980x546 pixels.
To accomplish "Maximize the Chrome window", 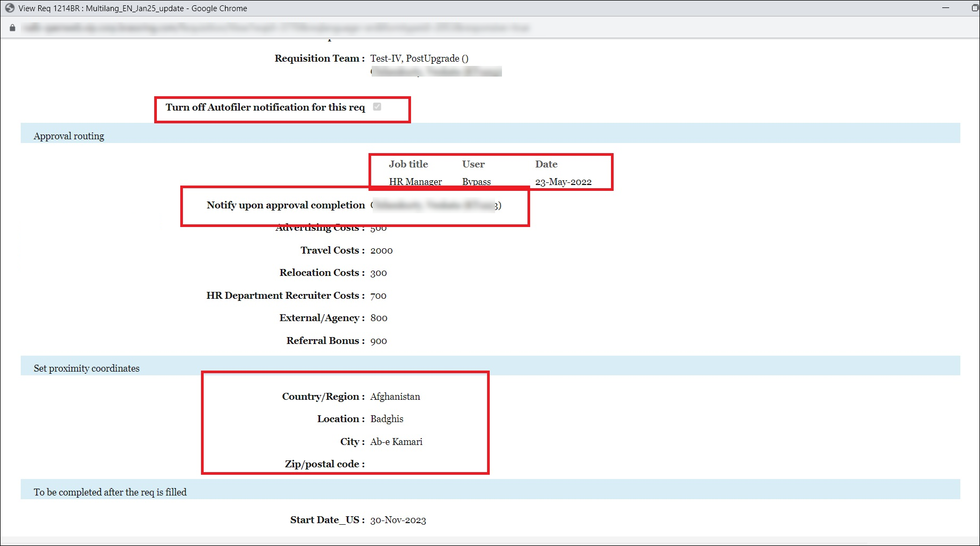I will (975, 8).
